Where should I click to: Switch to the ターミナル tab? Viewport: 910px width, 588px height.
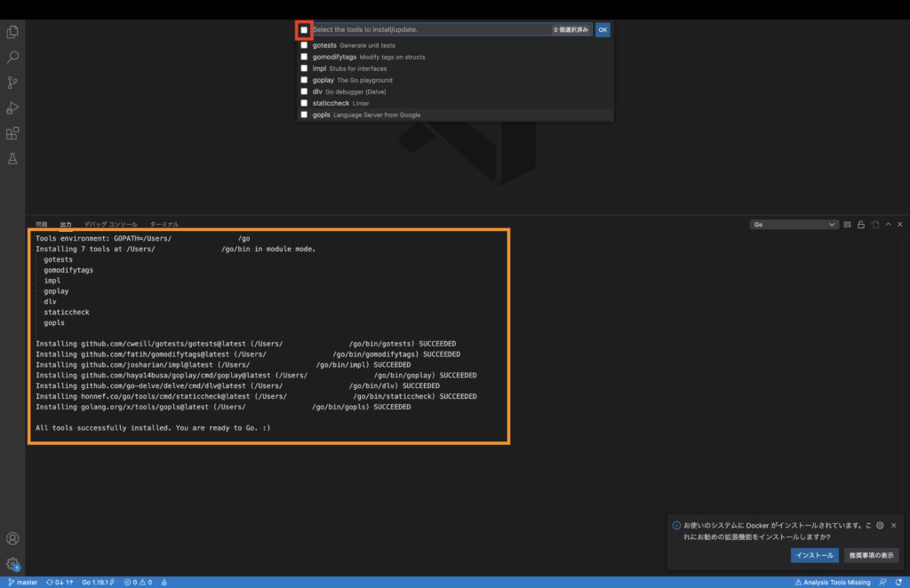click(164, 225)
